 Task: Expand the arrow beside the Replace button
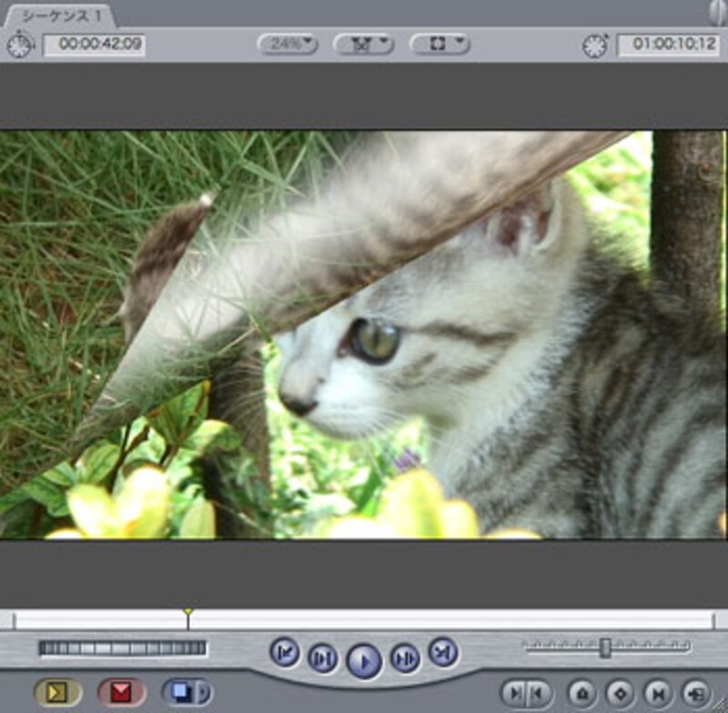(x=203, y=693)
